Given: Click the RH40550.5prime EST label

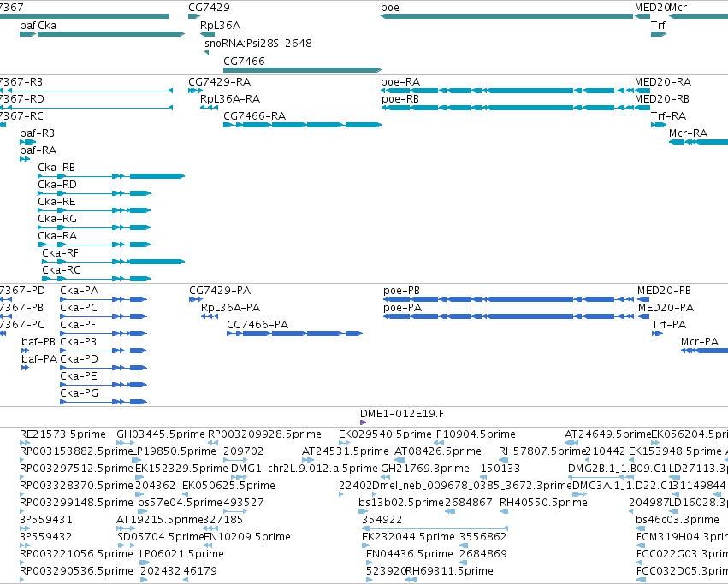Looking at the screenshot, I should pos(543,503).
